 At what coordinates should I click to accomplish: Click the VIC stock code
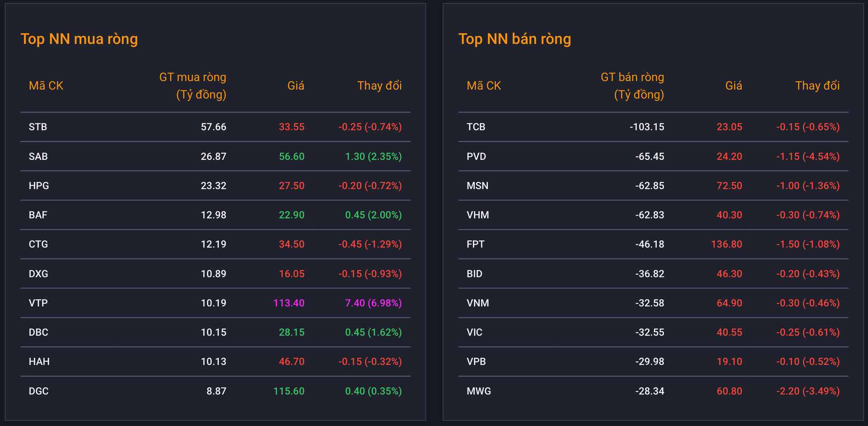click(x=475, y=332)
